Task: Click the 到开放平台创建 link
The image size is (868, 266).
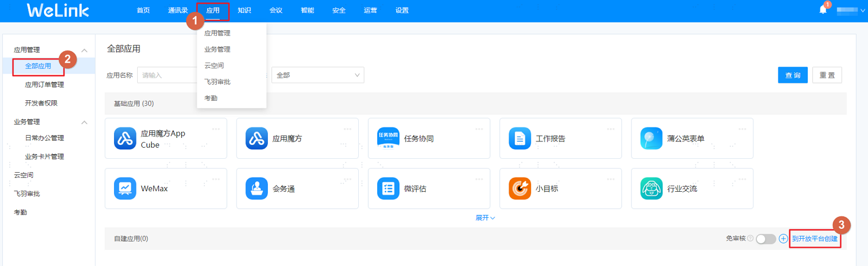Action: 815,239
